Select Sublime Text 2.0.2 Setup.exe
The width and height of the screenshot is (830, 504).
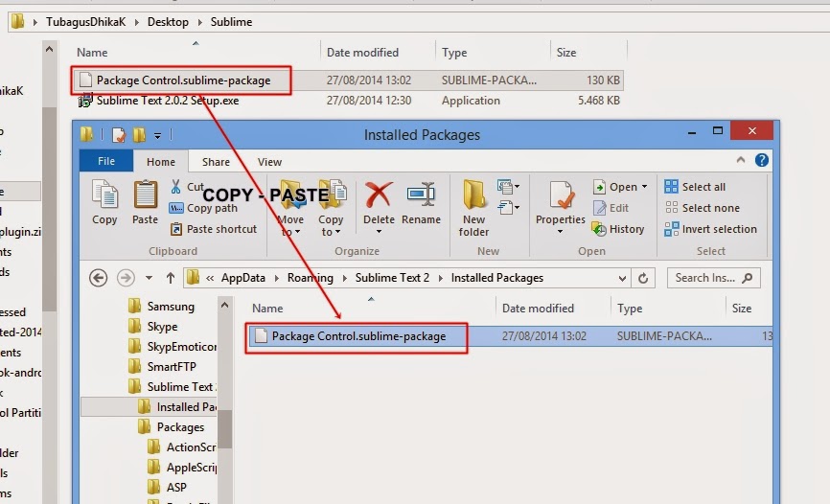pyautogui.click(x=168, y=101)
